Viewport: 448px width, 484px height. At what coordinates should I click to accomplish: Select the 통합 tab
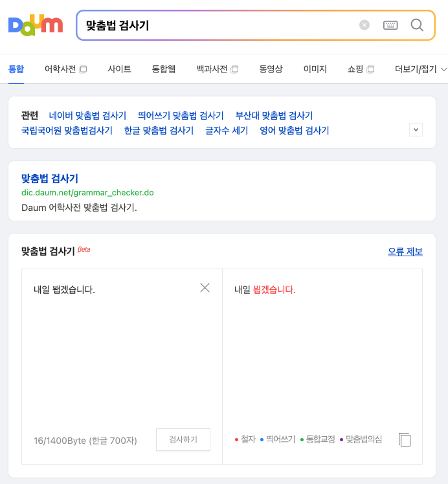[x=16, y=69]
